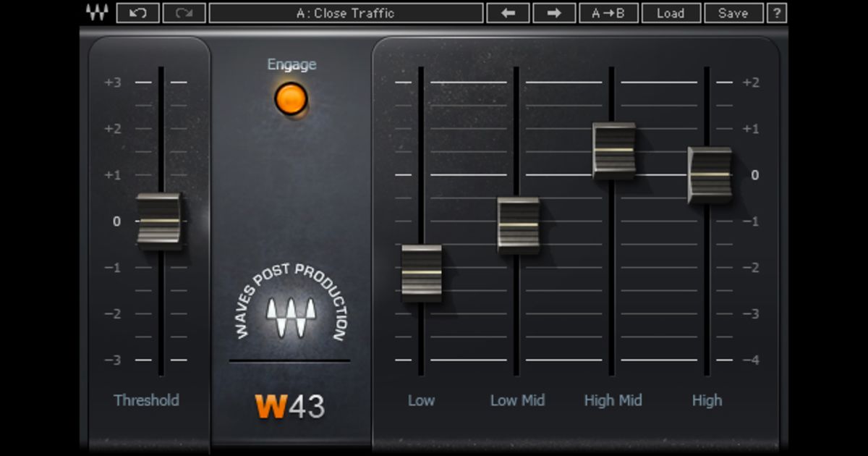The width and height of the screenshot is (868, 456).
Task: Click the High Mid band label
Action: point(613,400)
